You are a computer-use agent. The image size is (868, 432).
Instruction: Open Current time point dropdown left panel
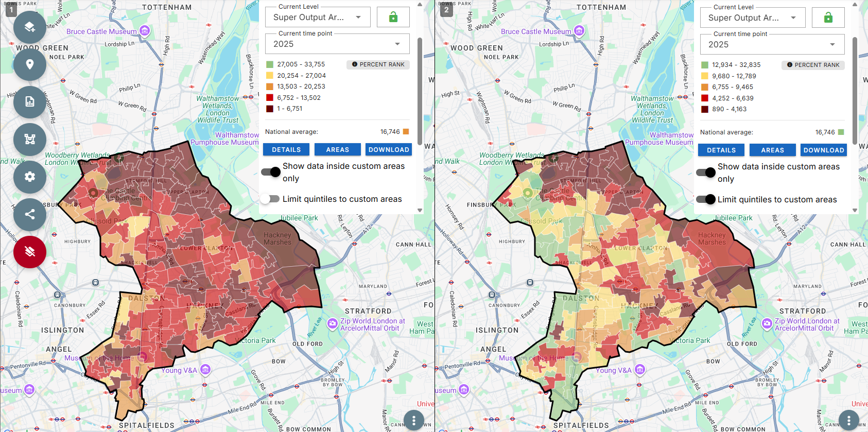337,44
